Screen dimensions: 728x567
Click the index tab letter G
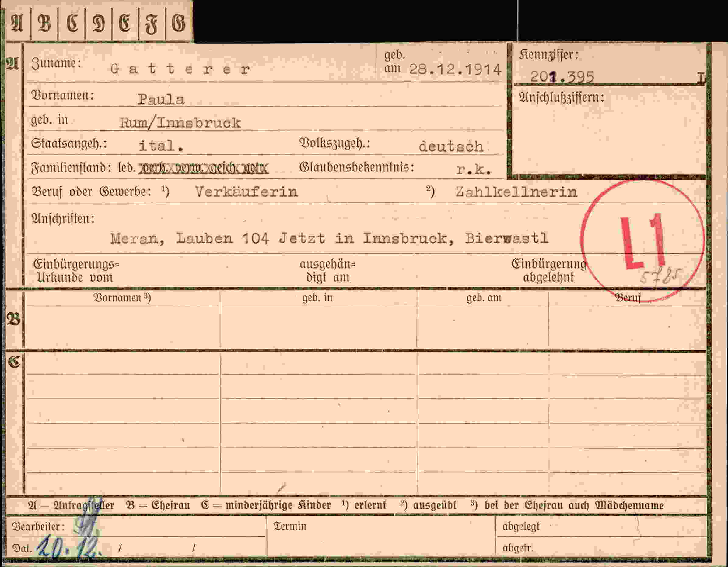click(x=179, y=23)
